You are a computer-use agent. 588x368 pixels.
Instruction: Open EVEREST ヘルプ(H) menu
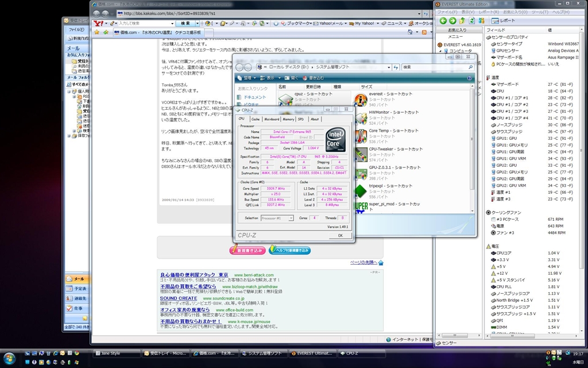(x=561, y=12)
